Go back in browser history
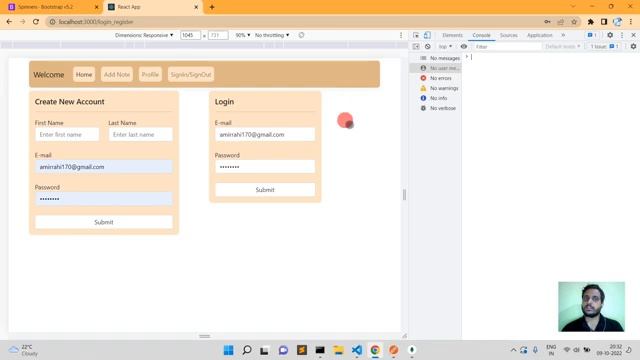The image size is (640, 360). pyautogui.click(x=9, y=22)
